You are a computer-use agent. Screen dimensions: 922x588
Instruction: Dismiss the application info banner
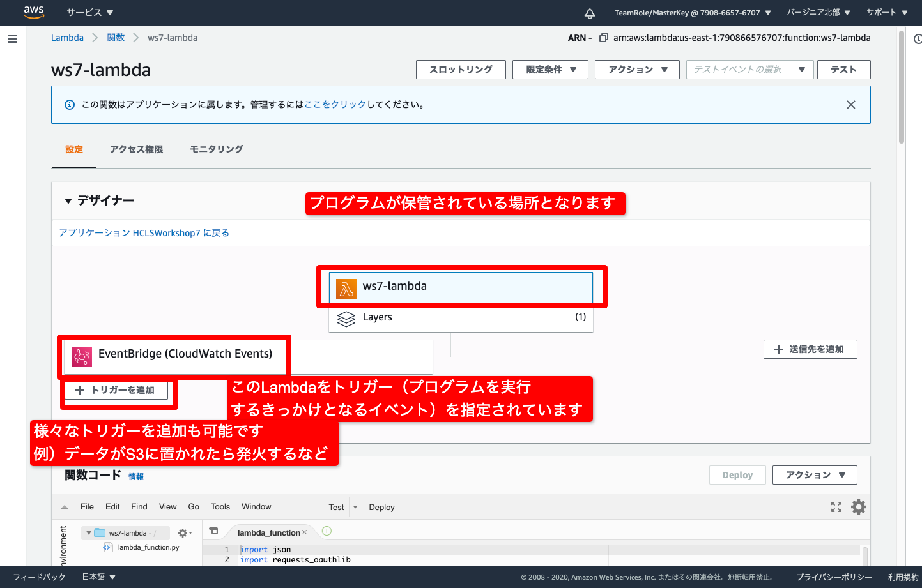click(850, 105)
